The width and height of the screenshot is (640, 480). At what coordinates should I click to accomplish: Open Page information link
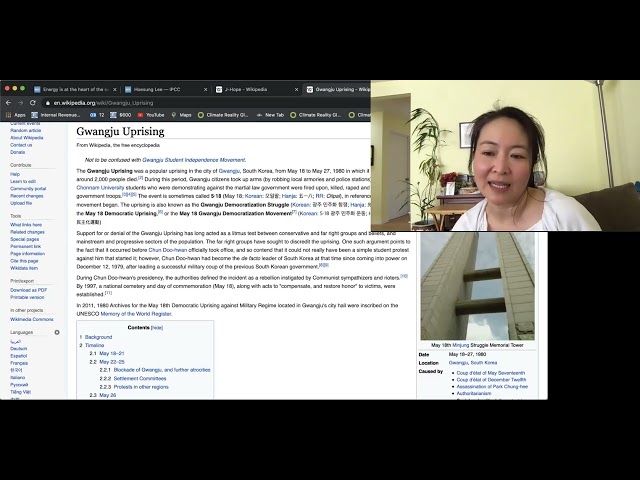(27, 254)
